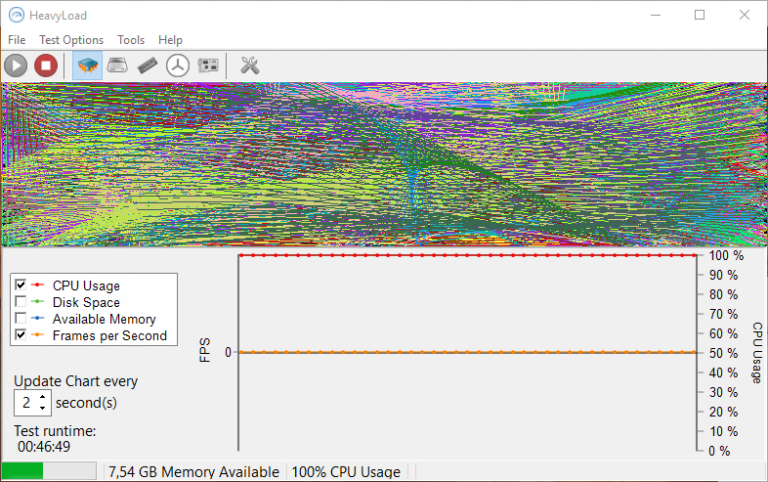Open the Test Options menu
The height and width of the screenshot is (482, 768).
[71, 40]
